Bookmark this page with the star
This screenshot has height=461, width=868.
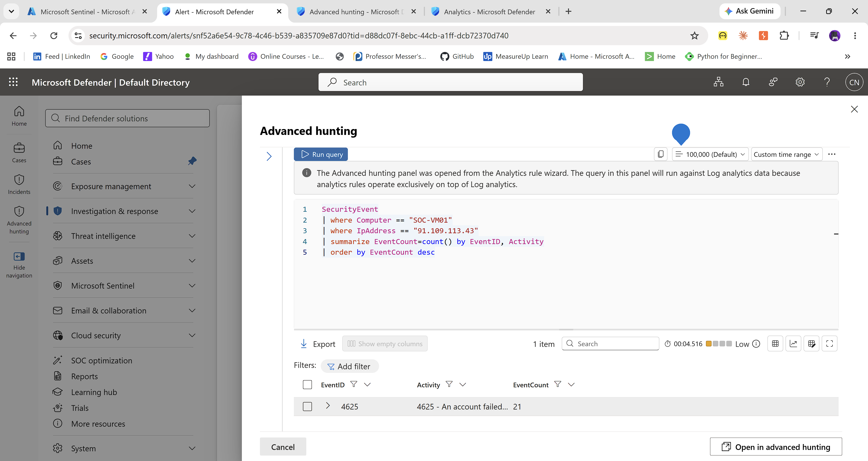[x=694, y=35]
